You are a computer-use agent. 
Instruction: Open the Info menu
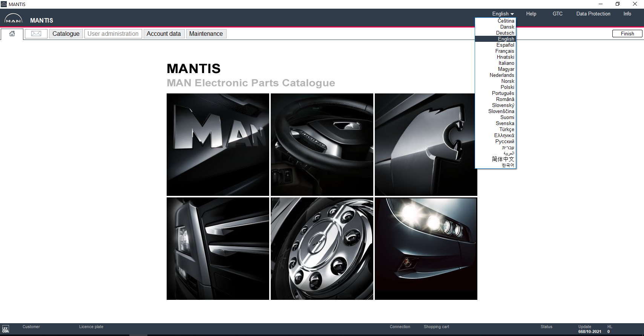[627, 14]
